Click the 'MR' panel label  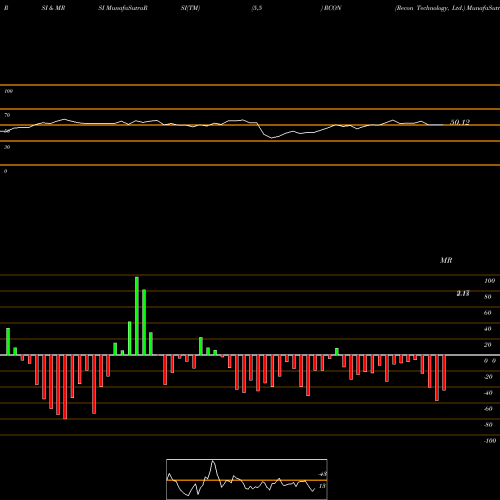[x=446, y=260]
